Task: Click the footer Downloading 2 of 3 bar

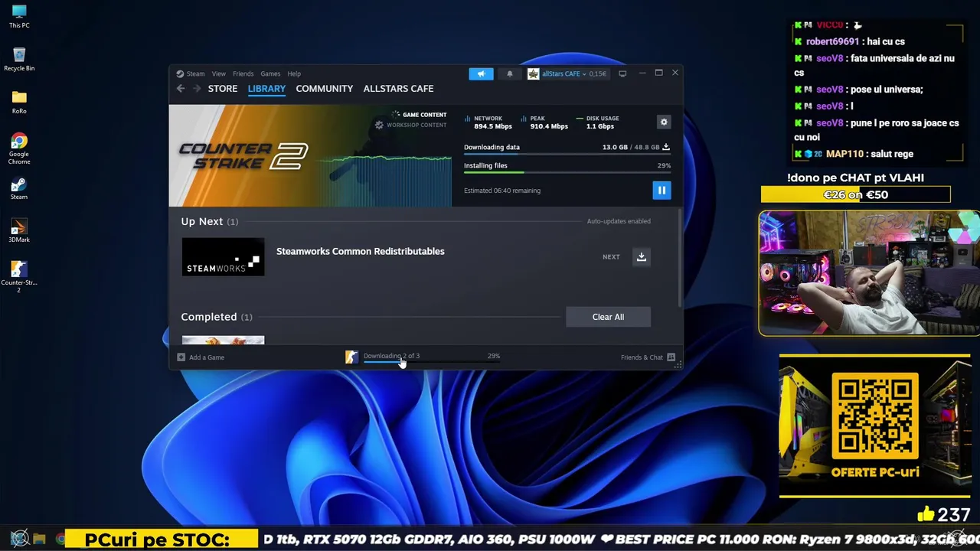Action: tap(432, 357)
